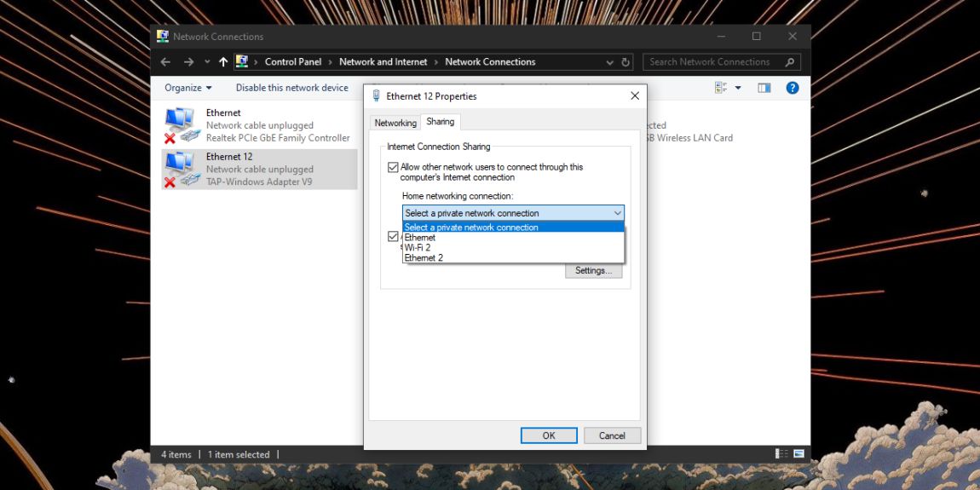This screenshot has width=980, height=490.
Task: Expand the Organize menu
Action: click(x=188, y=88)
